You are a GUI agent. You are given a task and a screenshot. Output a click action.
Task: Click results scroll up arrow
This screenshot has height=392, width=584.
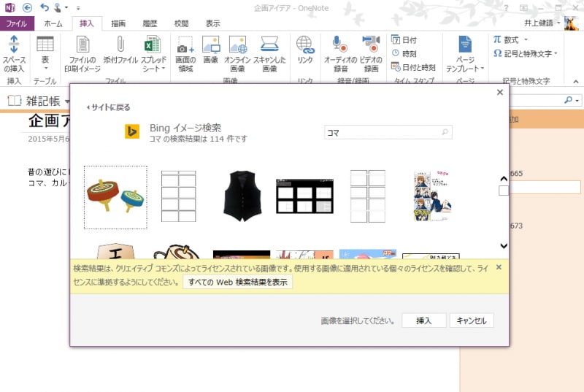coord(504,179)
